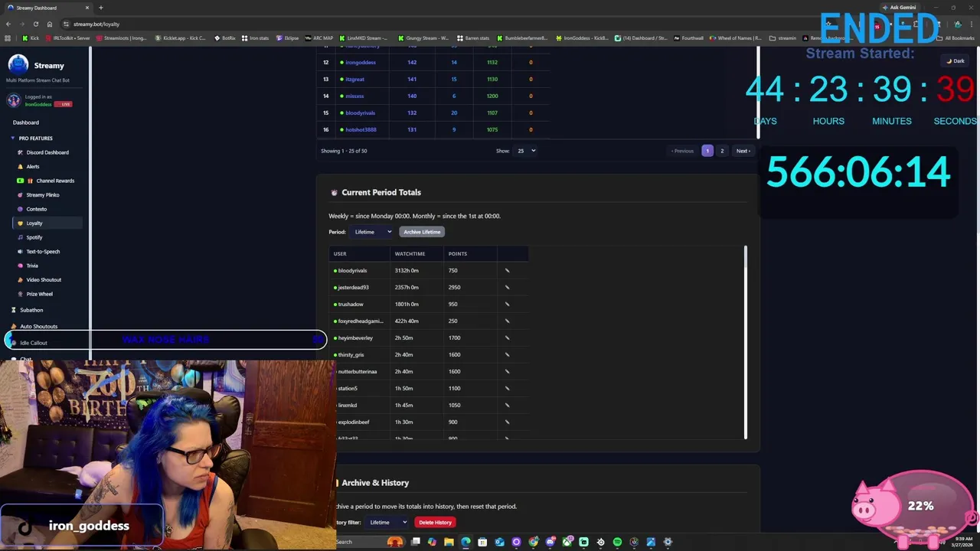Open the Fourthwall bookmark
Screen dimensions: 980x551
(x=688, y=37)
